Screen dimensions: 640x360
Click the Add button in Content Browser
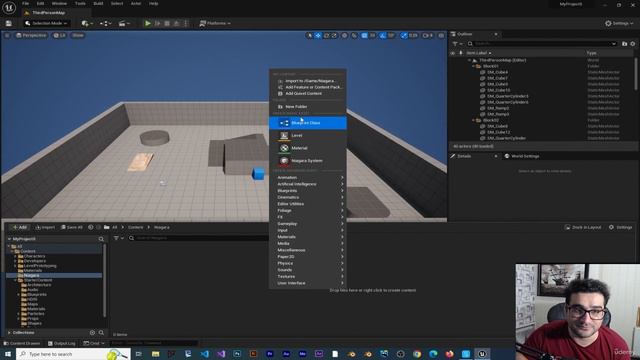click(19, 227)
